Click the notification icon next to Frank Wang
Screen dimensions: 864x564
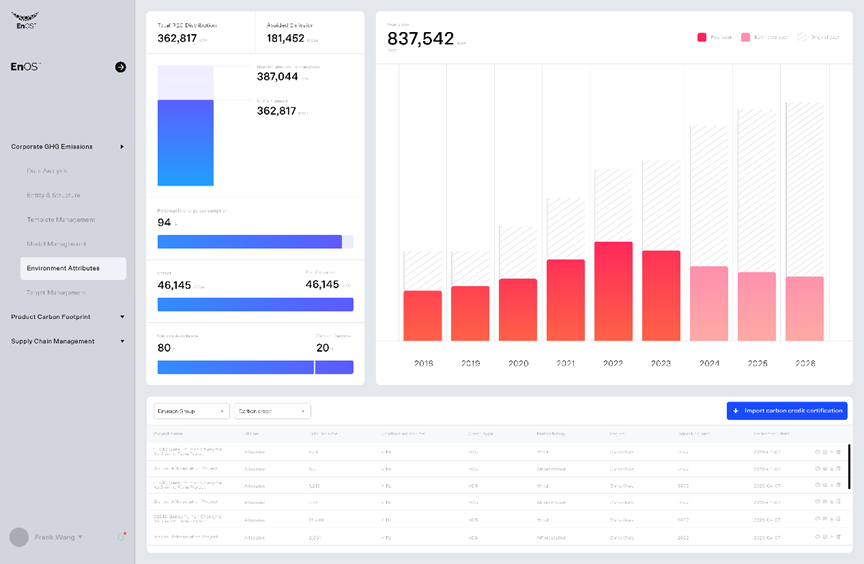[121, 537]
